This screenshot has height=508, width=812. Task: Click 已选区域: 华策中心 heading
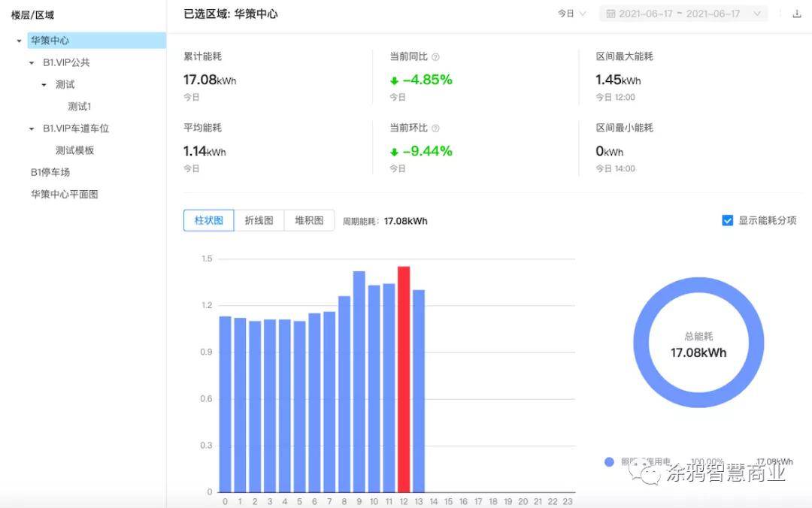[231, 14]
